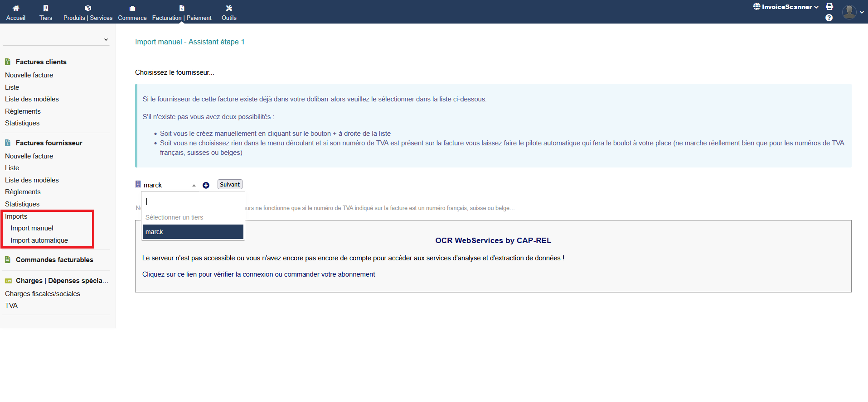868x402 pixels.
Task: Open Facturation | Paiement menu
Action: point(182,12)
